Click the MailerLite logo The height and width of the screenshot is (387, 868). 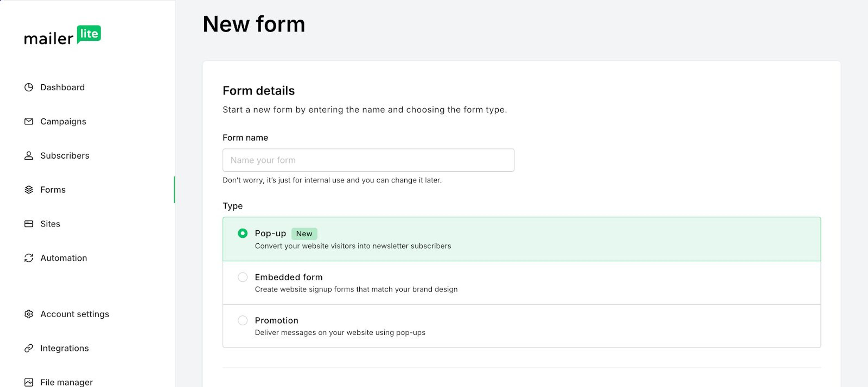point(62,35)
